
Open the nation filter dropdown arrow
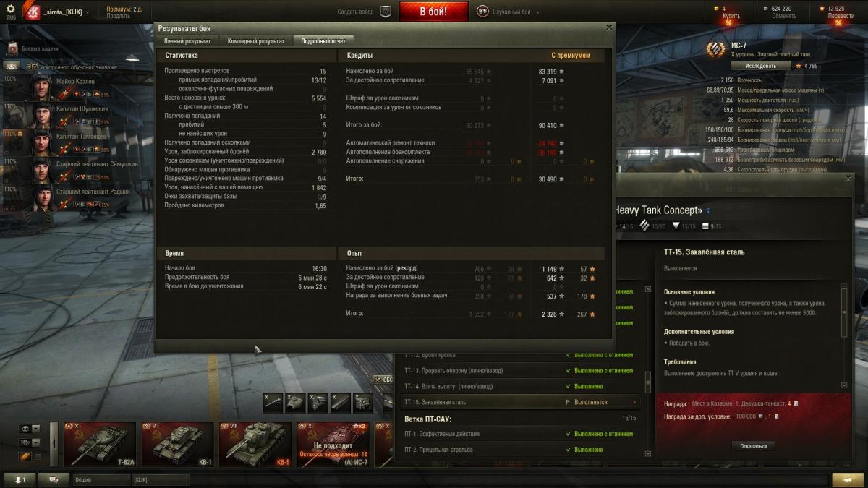tap(36, 429)
